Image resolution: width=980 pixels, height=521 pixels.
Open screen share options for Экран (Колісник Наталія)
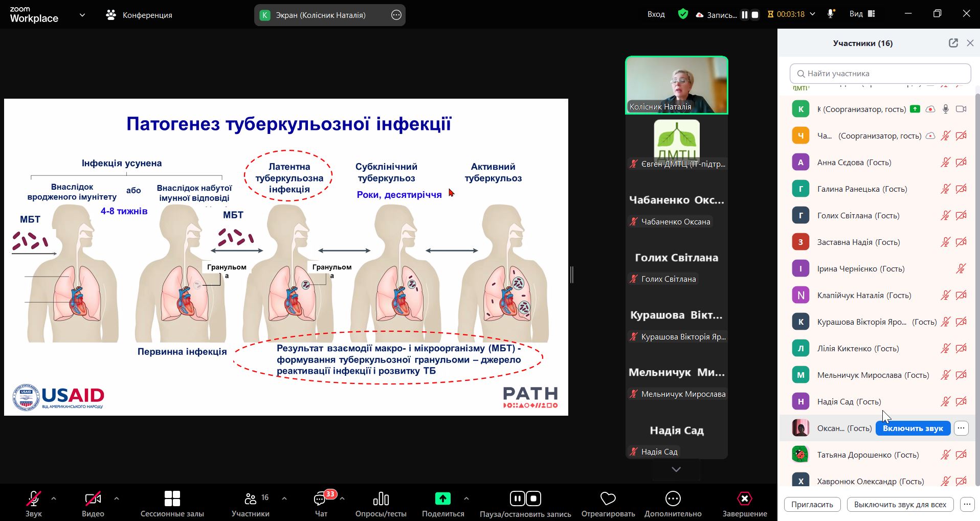click(396, 15)
